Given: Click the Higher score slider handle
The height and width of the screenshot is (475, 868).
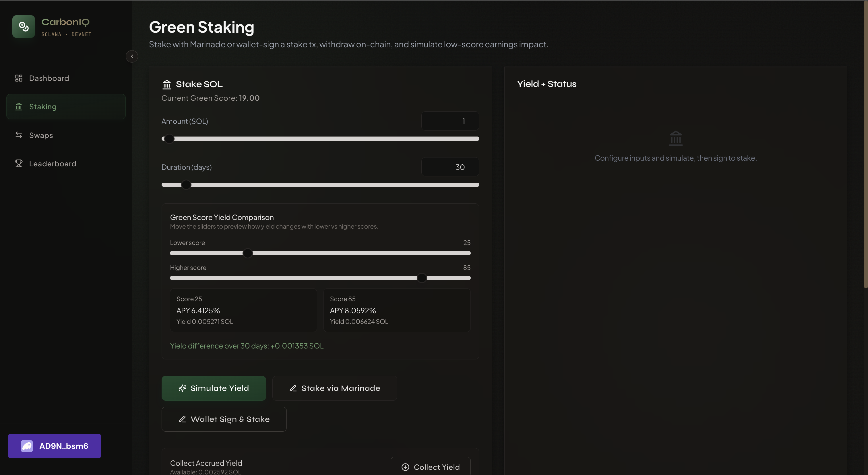Looking at the screenshot, I should (x=422, y=278).
